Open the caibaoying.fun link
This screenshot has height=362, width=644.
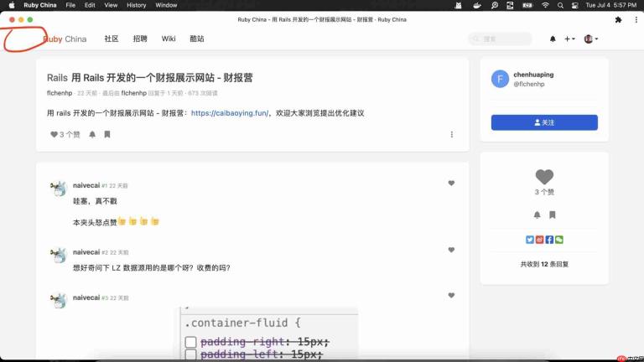[x=230, y=113]
